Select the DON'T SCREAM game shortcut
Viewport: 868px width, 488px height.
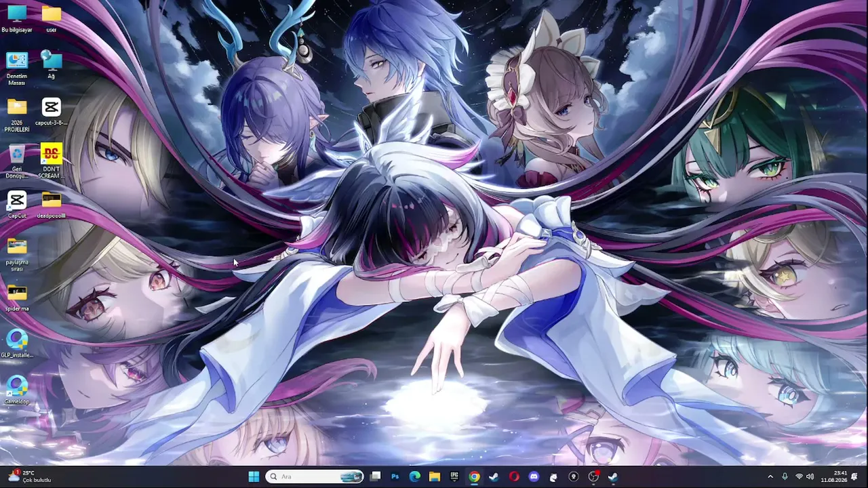point(51,162)
